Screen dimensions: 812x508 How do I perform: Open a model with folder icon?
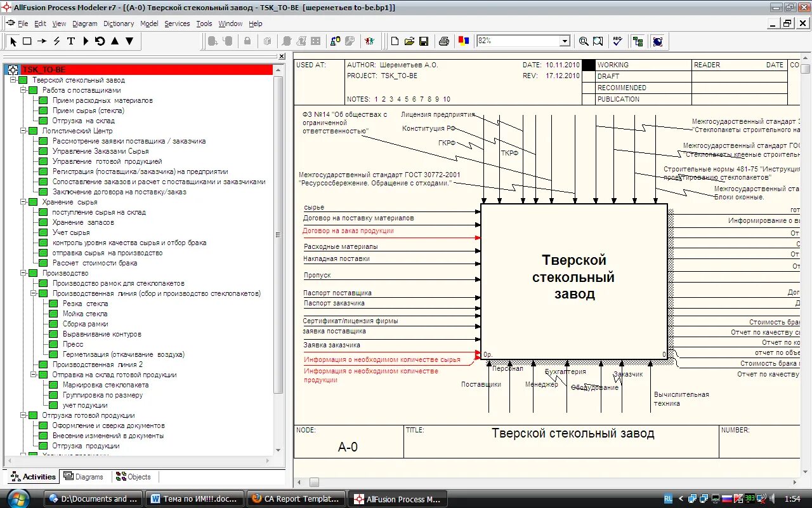(x=409, y=41)
